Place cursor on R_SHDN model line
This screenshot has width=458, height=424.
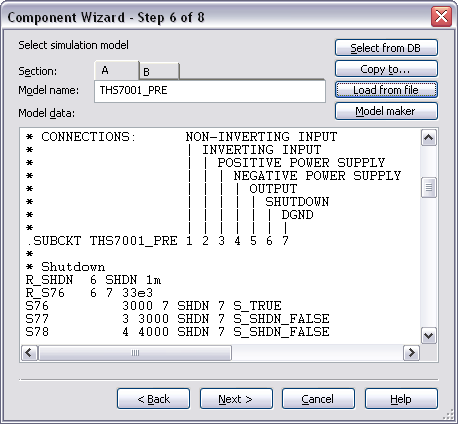coord(93,280)
